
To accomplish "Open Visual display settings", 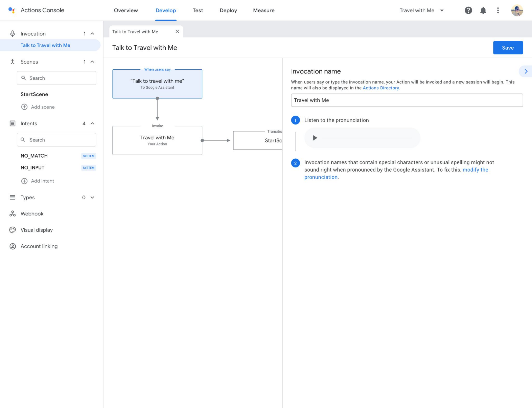I will [36, 230].
